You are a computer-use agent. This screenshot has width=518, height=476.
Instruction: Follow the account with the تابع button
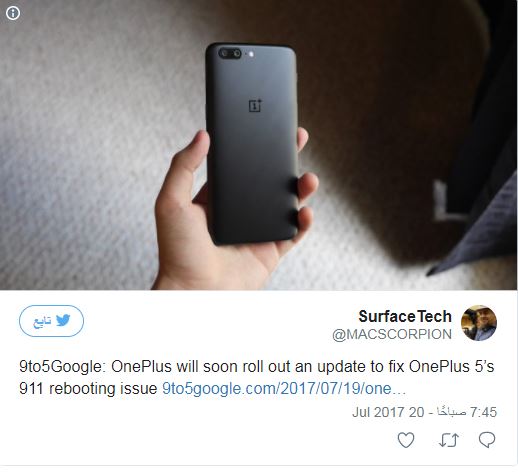coord(51,321)
